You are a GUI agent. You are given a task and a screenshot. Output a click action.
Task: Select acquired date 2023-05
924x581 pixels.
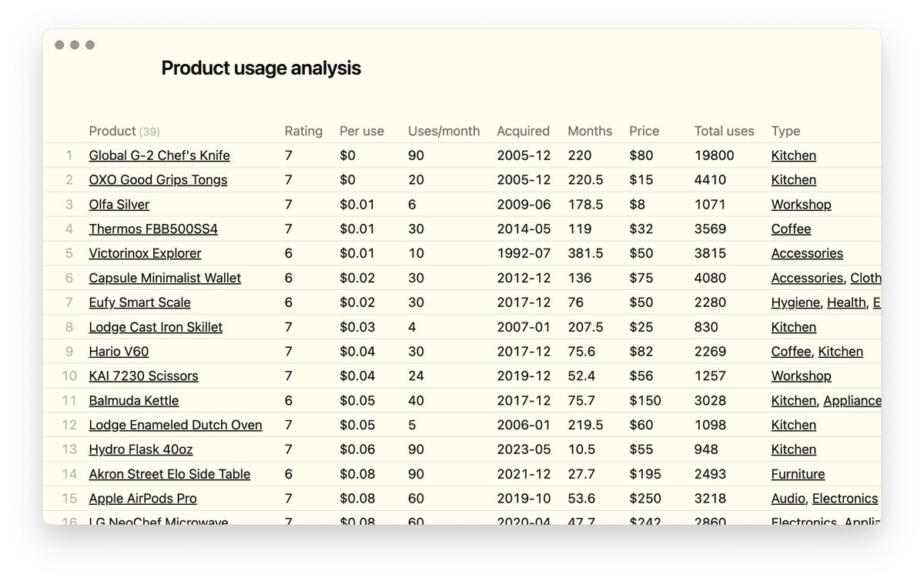click(x=524, y=450)
